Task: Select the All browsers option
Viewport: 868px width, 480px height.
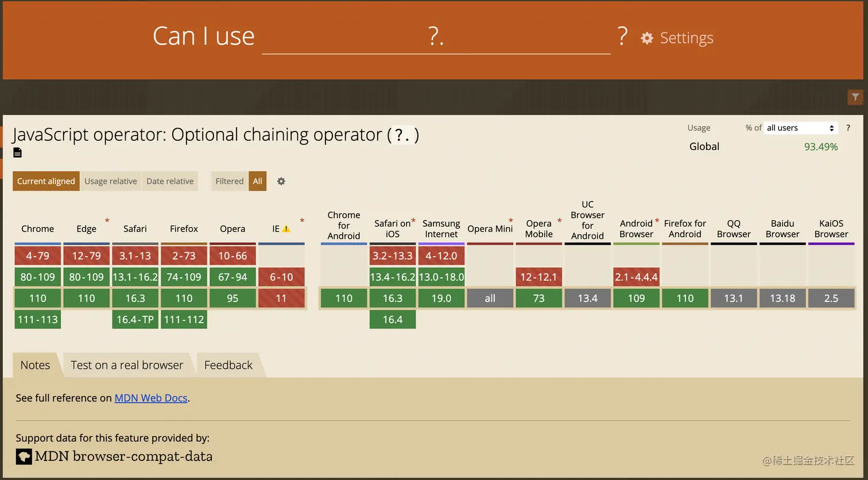Action: pos(258,181)
